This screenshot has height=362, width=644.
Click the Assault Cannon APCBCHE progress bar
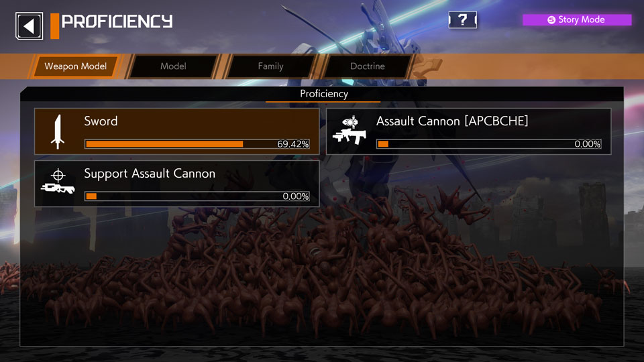point(489,144)
